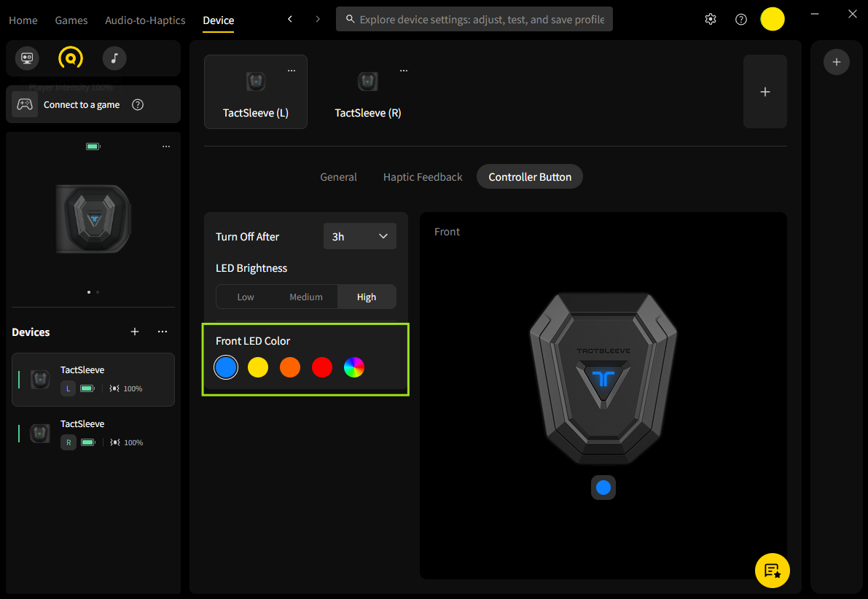
Task: Click the L badge on TactSleeve device
Action: coord(68,388)
